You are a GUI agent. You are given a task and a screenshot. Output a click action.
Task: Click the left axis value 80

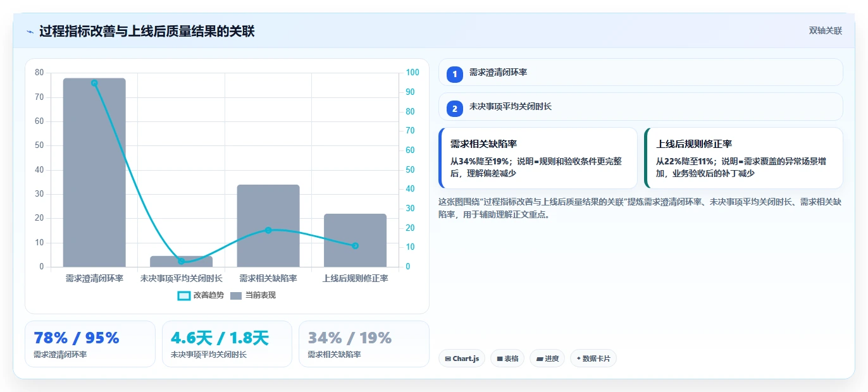coord(40,73)
